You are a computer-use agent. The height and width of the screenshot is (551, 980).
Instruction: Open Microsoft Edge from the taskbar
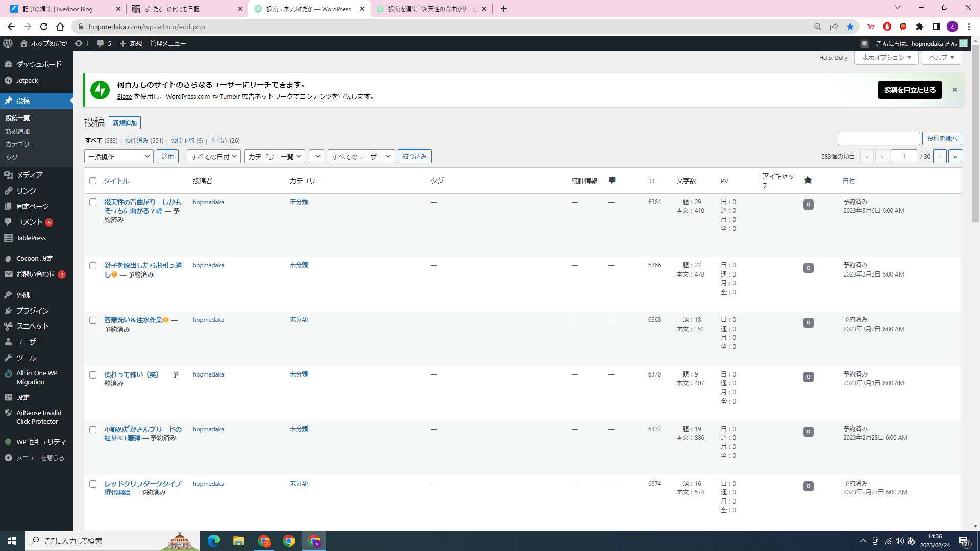[214, 541]
